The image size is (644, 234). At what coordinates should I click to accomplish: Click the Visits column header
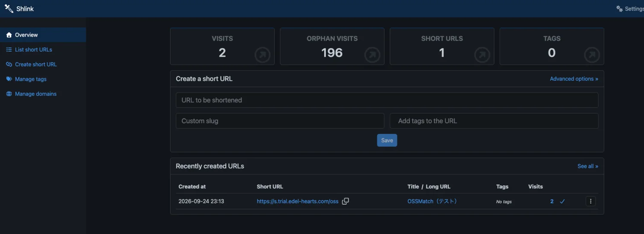[x=535, y=187]
